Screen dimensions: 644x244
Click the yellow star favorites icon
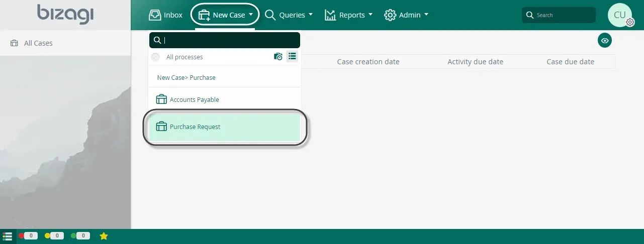point(104,235)
